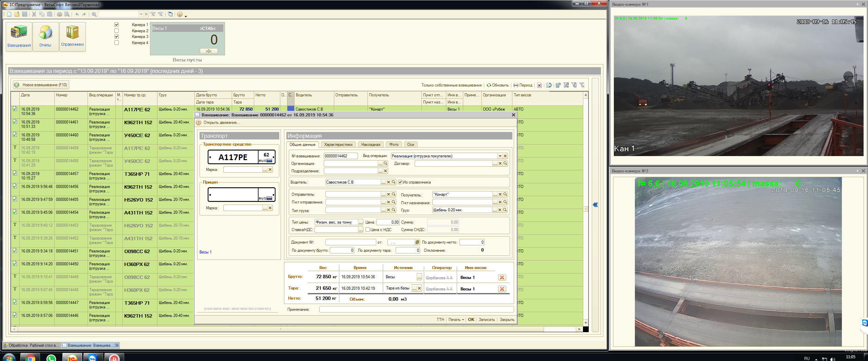Switch to the Характеристики tab
This screenshot has height=361, width=868.
point(338,145)
